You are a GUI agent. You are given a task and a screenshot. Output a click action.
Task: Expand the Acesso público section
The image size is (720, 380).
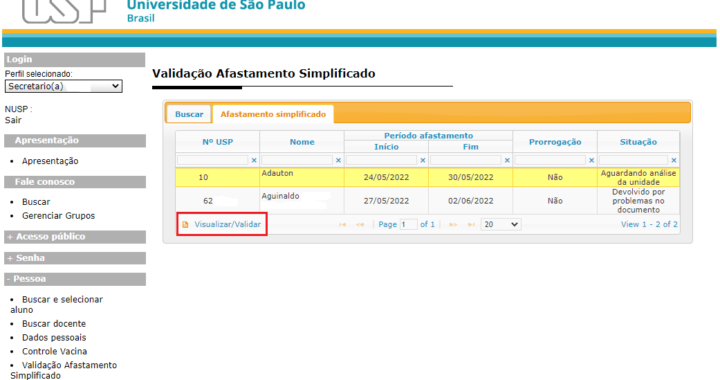pyautogui.click(x=75, y=237)
